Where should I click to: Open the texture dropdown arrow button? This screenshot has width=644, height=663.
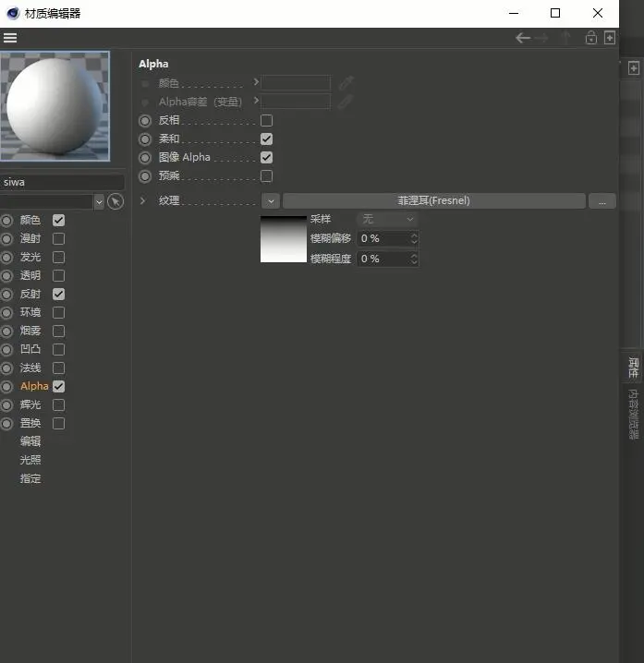pos(271,201)
